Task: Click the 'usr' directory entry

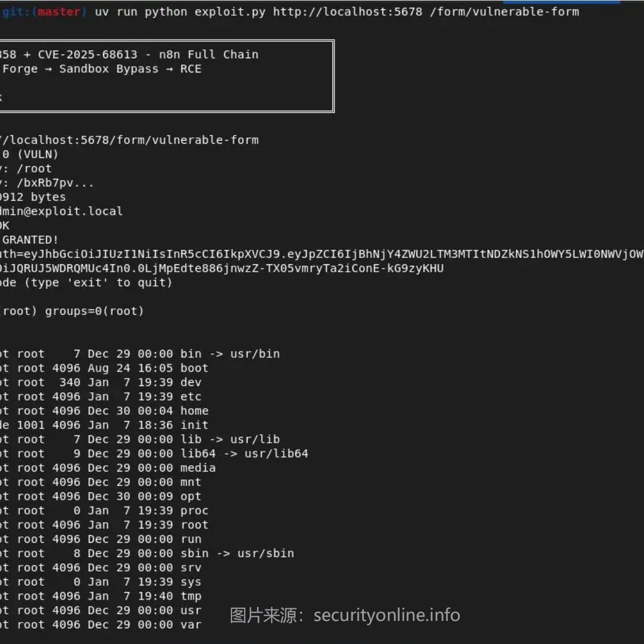Action: [x=191, y=610]
